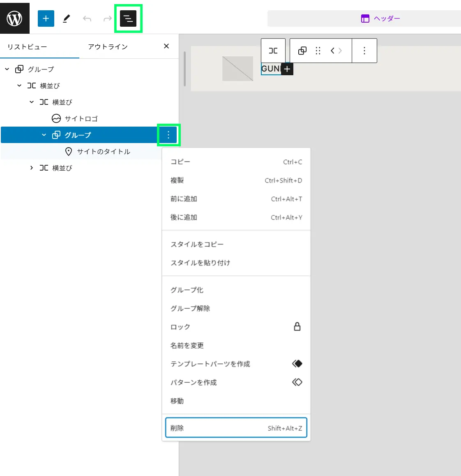The width and height of the screenshot is (461, 476).
Task: Switch to the アウトライン tab
Action: (x=108, y=46)
